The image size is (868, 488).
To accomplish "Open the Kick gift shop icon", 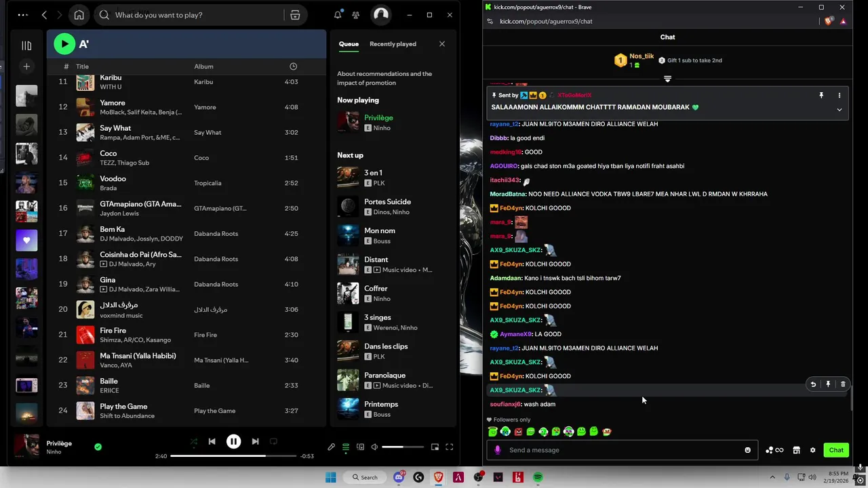I will [797, 450].
